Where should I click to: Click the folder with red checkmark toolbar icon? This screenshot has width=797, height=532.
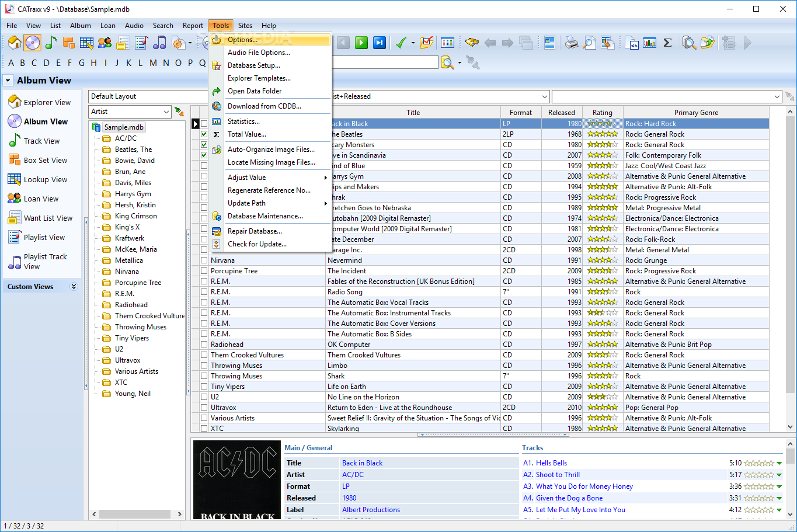tap(427, 43)
